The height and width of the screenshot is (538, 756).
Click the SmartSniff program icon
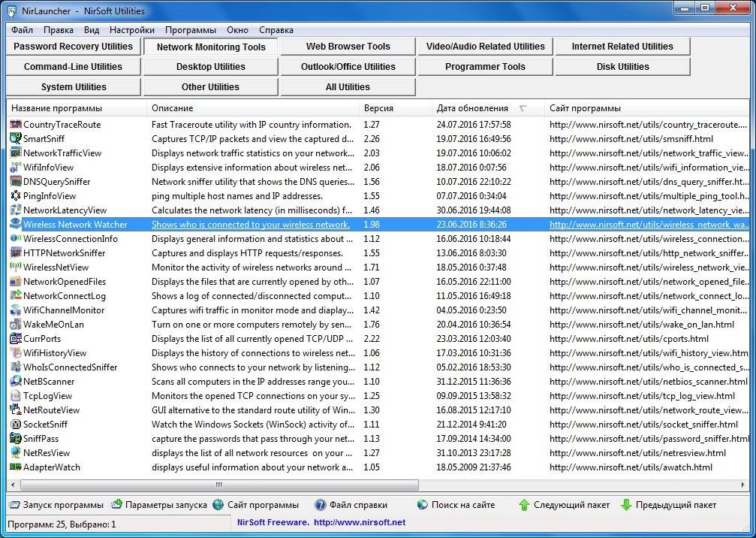(16, 139)
